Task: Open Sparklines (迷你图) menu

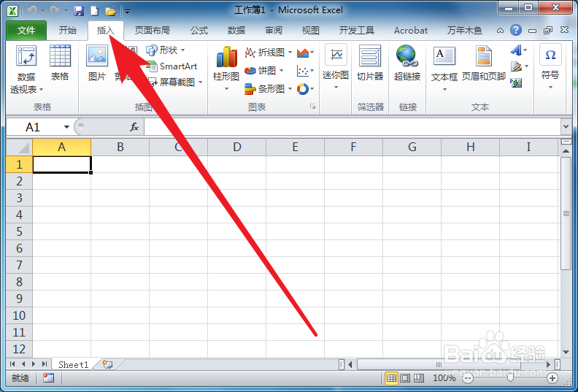Action: point(336,67)
